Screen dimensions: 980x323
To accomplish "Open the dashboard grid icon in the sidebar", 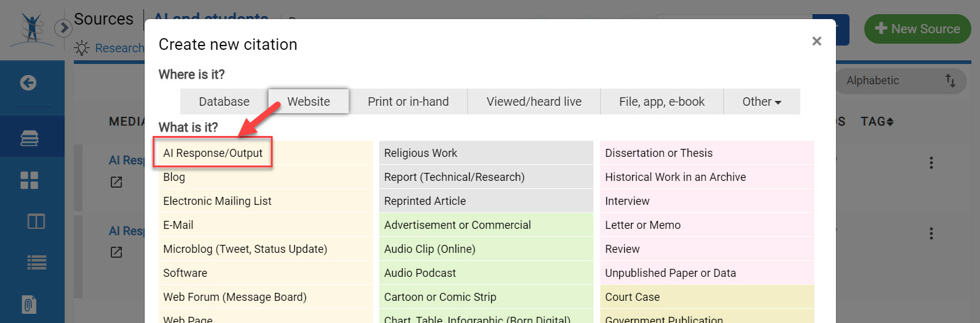I will point(30,180).
